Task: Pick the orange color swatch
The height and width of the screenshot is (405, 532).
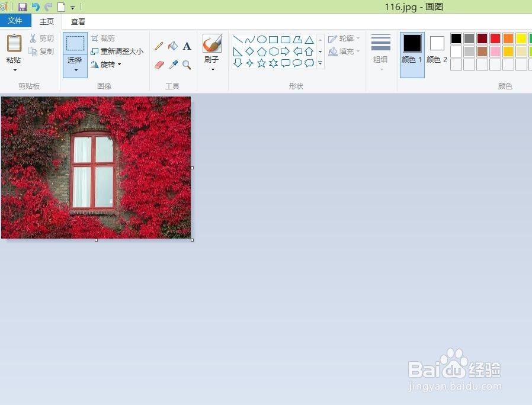Action: point(508,38)
